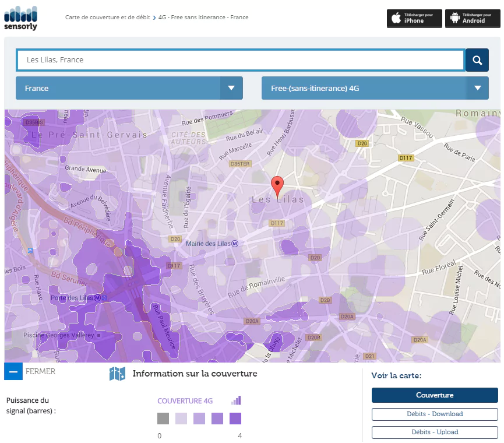Click the coverage map info icon
Viewport: 504px width, 443px height.
point(117,374)
